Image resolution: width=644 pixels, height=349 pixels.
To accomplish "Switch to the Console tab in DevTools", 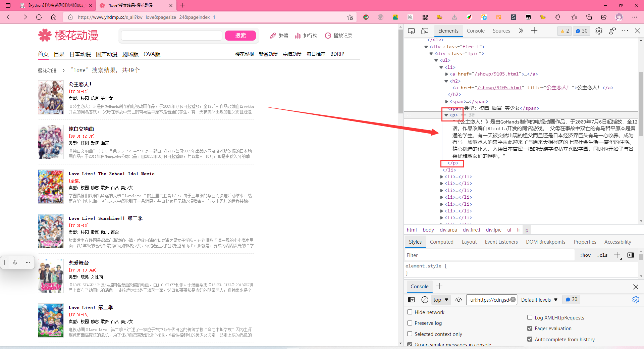I will (476, 31).
